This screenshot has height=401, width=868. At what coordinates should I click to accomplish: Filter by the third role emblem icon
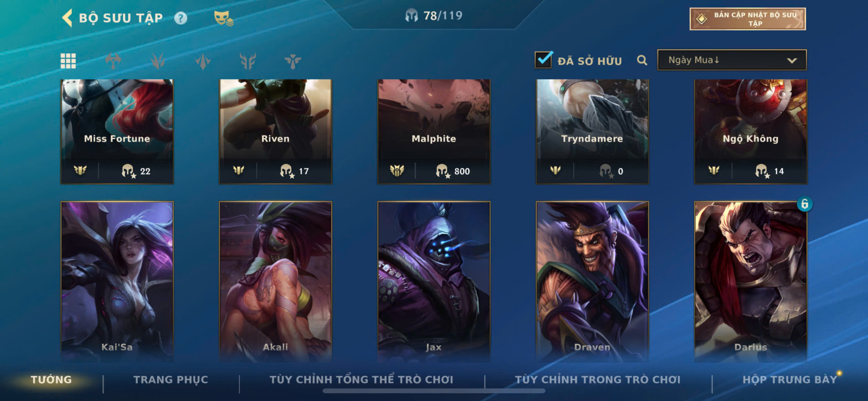203,61
